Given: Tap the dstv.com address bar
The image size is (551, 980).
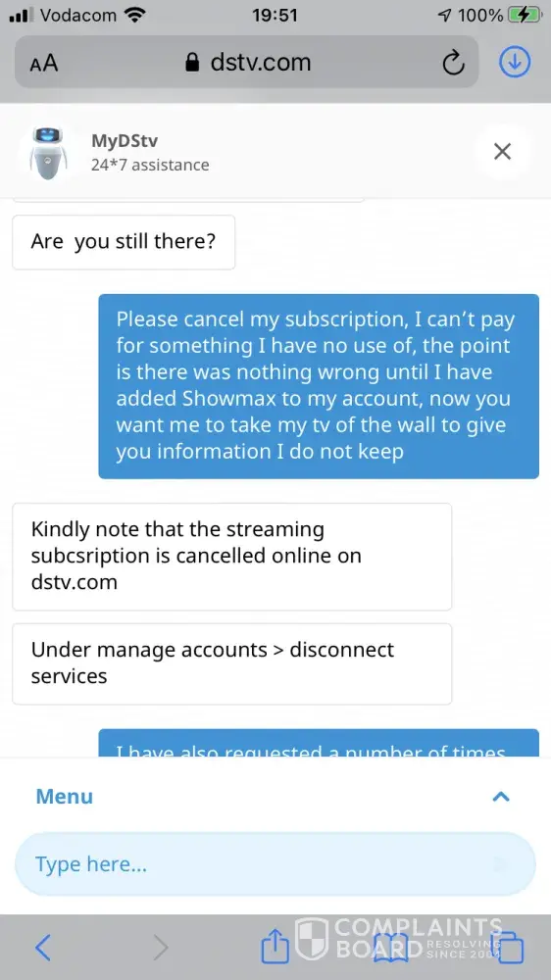Looking at the screenshot, I should (247, 62).
